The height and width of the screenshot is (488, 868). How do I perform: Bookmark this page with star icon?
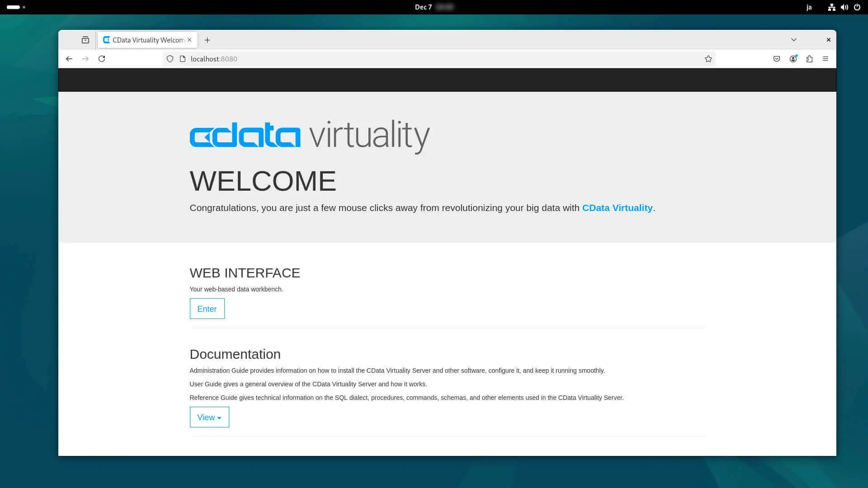(x=708, y=59)
